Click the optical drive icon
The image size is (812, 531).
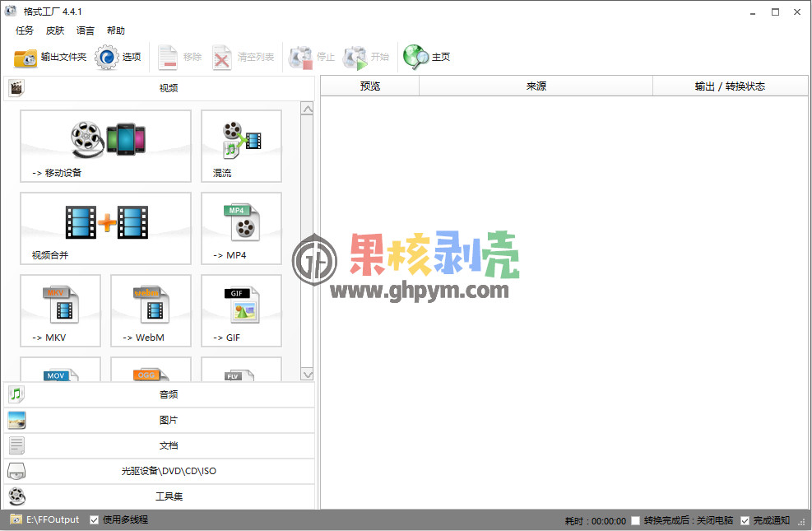[x=16, y=471]
